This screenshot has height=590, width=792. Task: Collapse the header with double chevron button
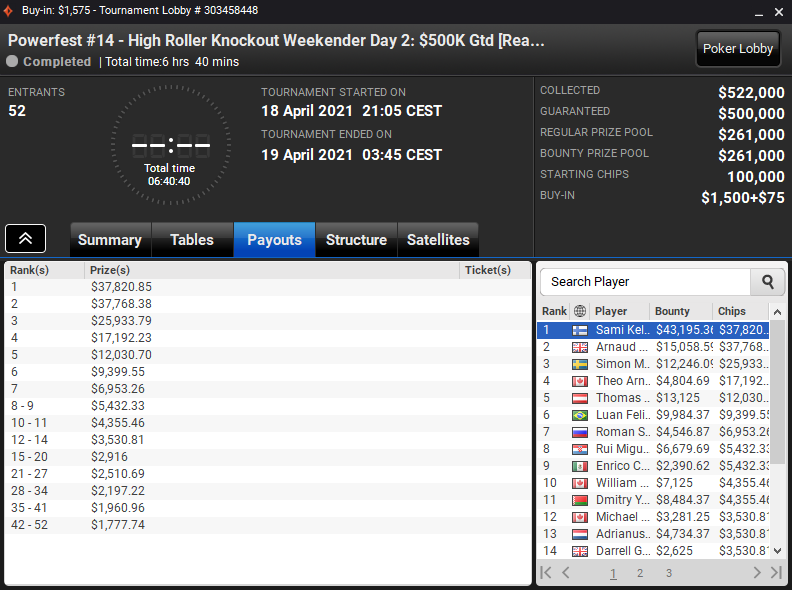25,238
